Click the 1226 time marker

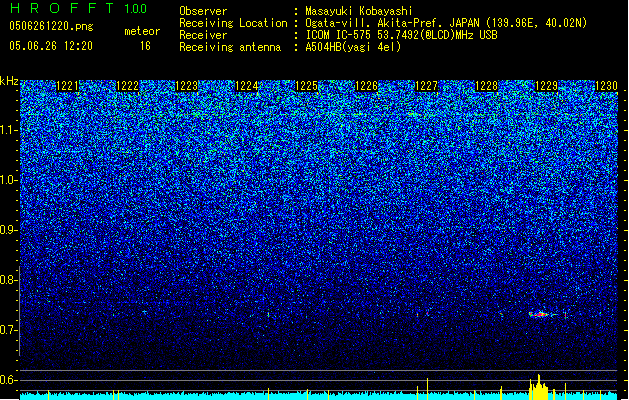(366, 86)
